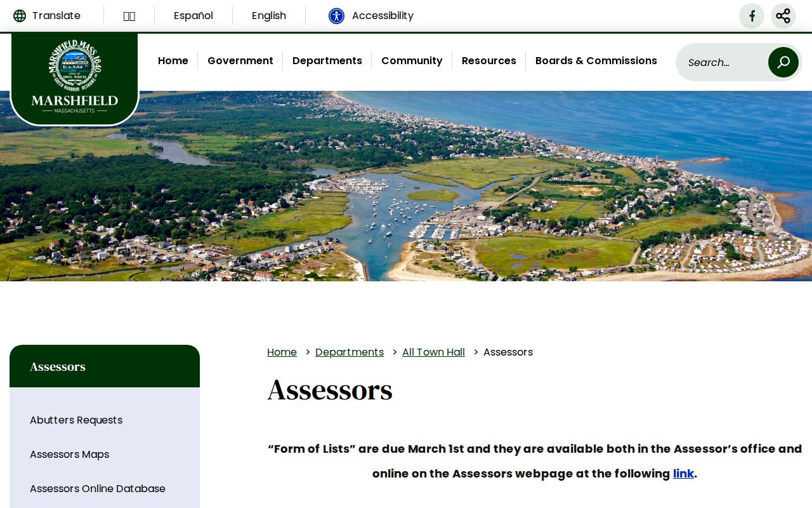Click the Marshfield town seal logo
This screenshot has height=508, width=812.
(x=75, y=77)
